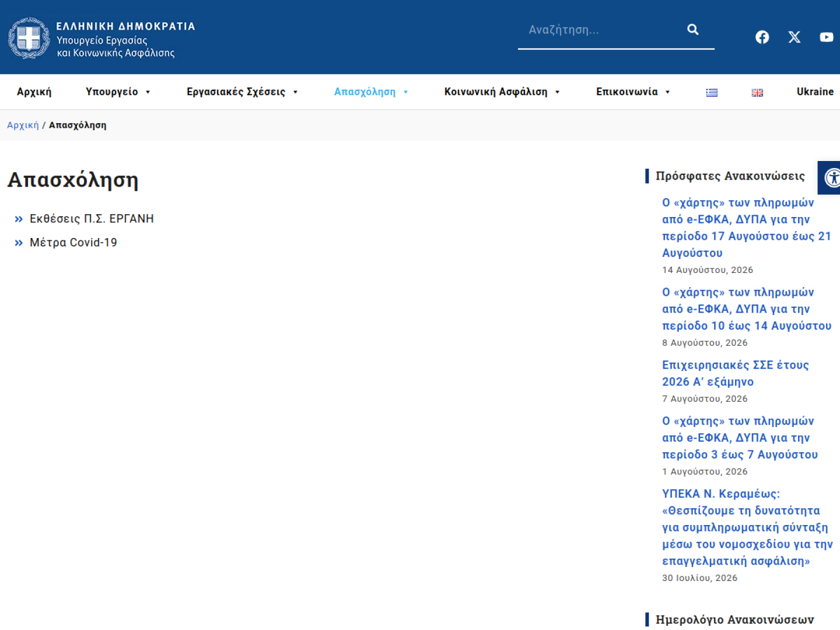
Task: Open the Ukraine menu item
Action: pos(815,92)
